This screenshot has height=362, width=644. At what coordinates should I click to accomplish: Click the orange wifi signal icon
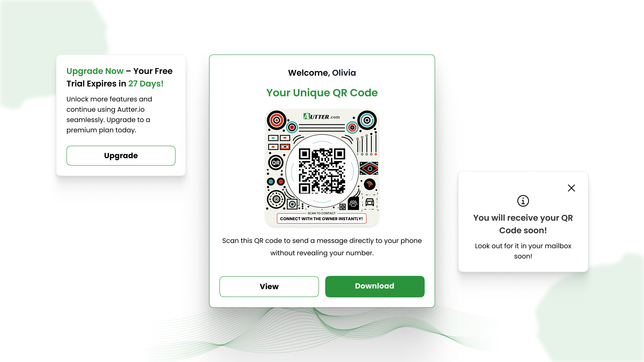pyautogui.click(x=370, y=184)
